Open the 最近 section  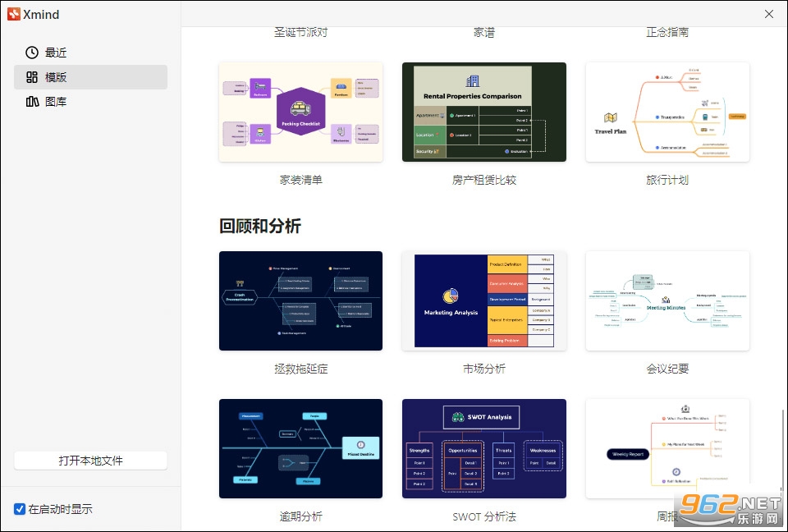click(90, 53)
